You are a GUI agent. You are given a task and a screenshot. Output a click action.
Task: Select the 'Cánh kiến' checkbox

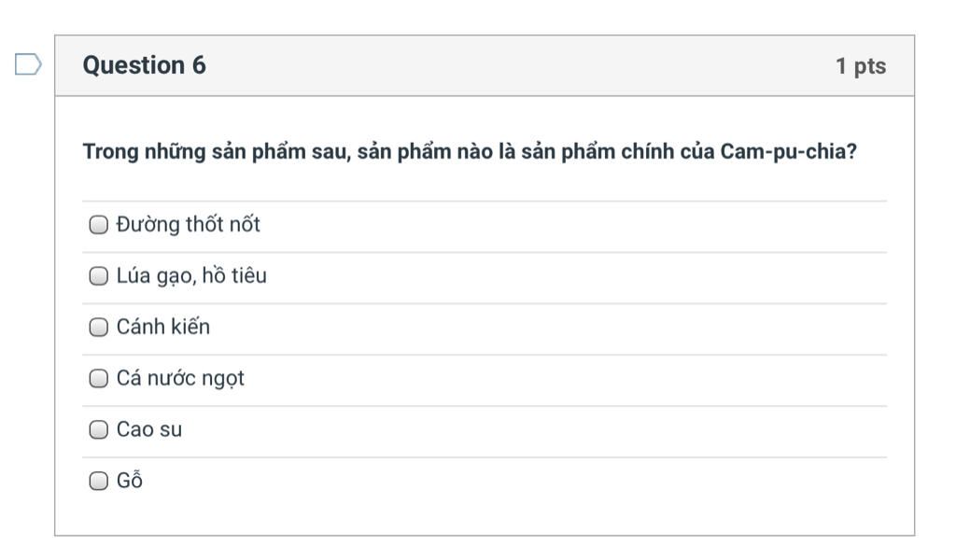[98, 328]
